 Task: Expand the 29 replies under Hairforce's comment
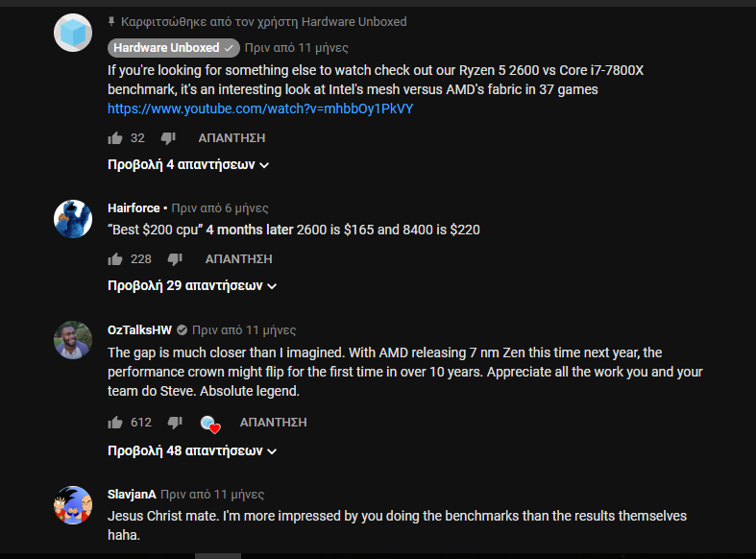192,286
